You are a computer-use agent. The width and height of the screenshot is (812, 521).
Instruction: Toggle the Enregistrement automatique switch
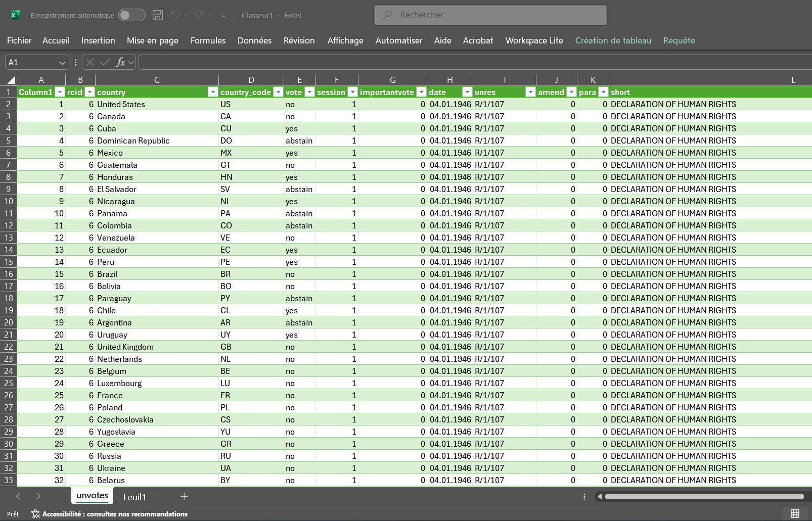point(131,15)
